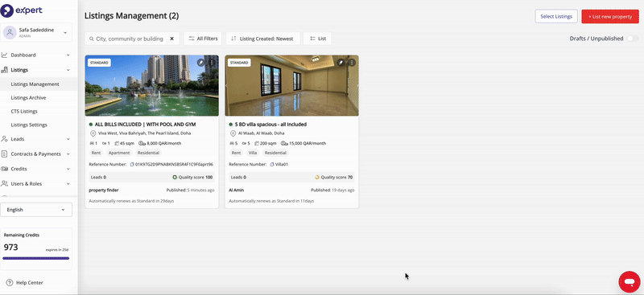
Task: Click the Credits money icon in sidebar
Action: pyautogui.click(x=5, y=169)
